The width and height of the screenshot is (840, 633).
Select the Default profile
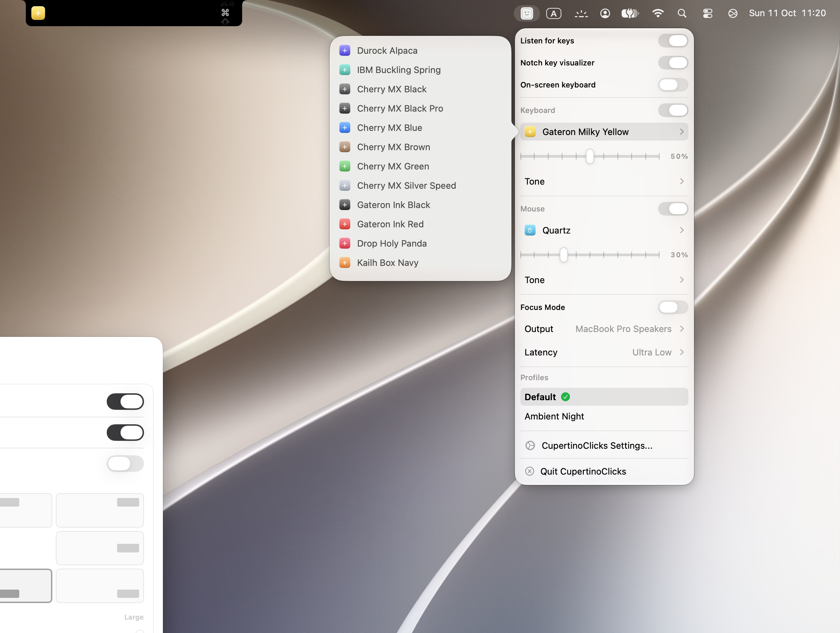pos(604,397)
